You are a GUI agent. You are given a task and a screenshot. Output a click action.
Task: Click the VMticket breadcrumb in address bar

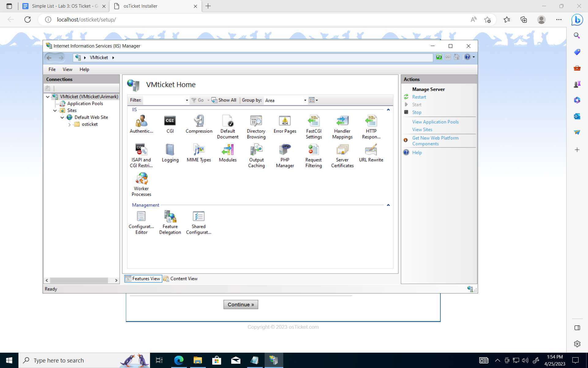[x=99, y=57]
